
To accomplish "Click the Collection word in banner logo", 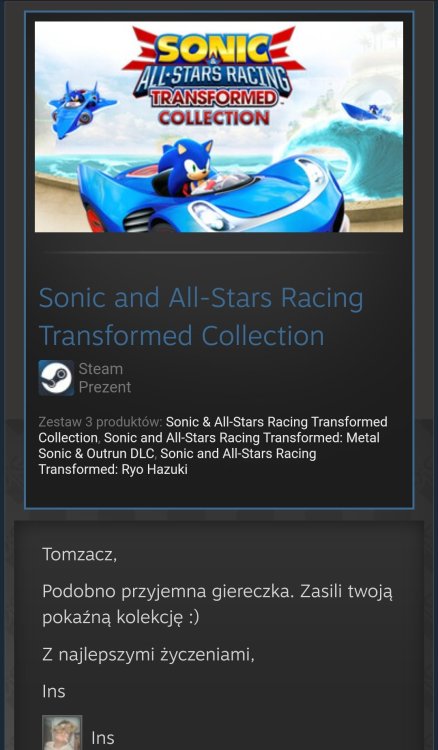I will point(214,117).
